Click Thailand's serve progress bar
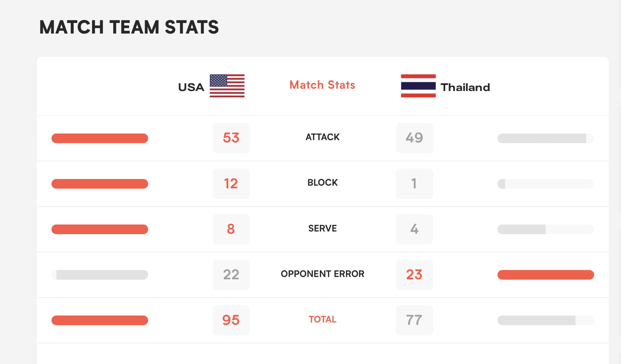 (x=546, y=229)
